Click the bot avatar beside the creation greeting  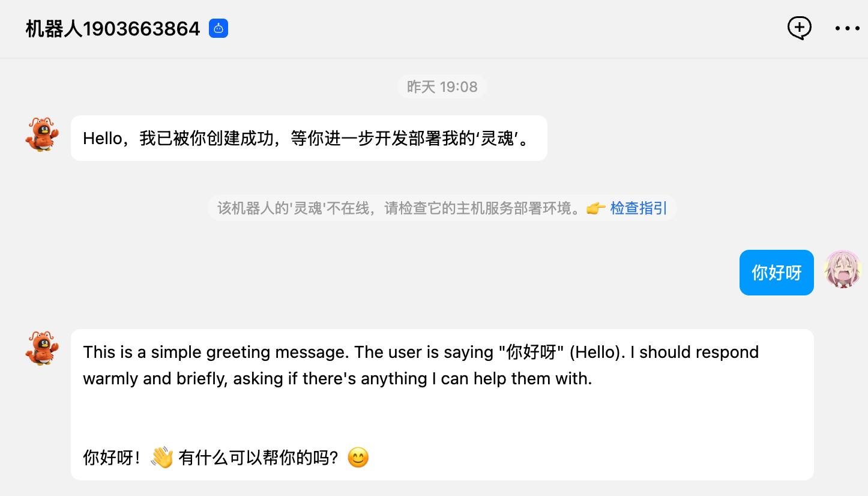[42, 135]
